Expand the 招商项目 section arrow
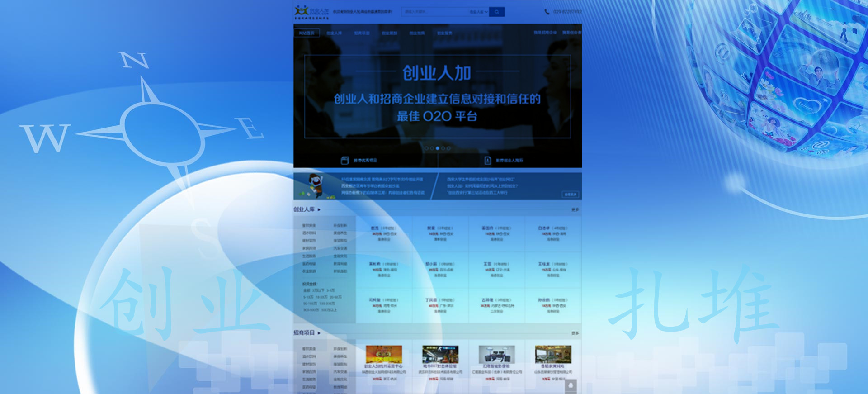This screenshot has height=394, width=868. 319,333
